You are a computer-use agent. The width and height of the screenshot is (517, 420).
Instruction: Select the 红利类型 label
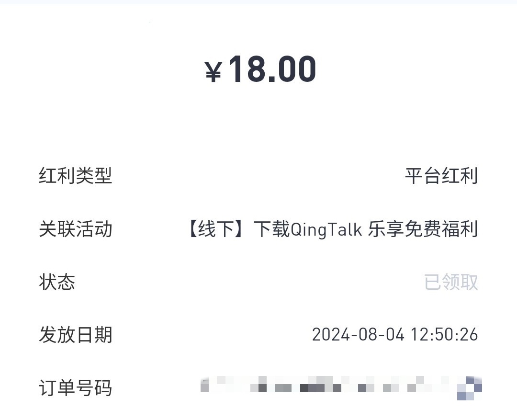[75, 176]
